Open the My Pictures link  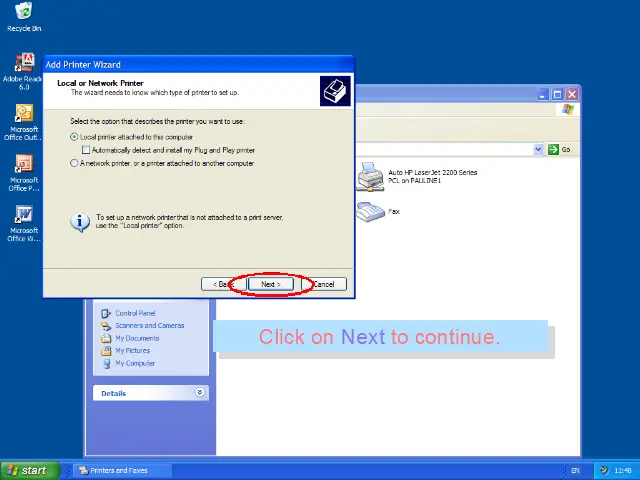pyautogui.click(x=133, y=350)
